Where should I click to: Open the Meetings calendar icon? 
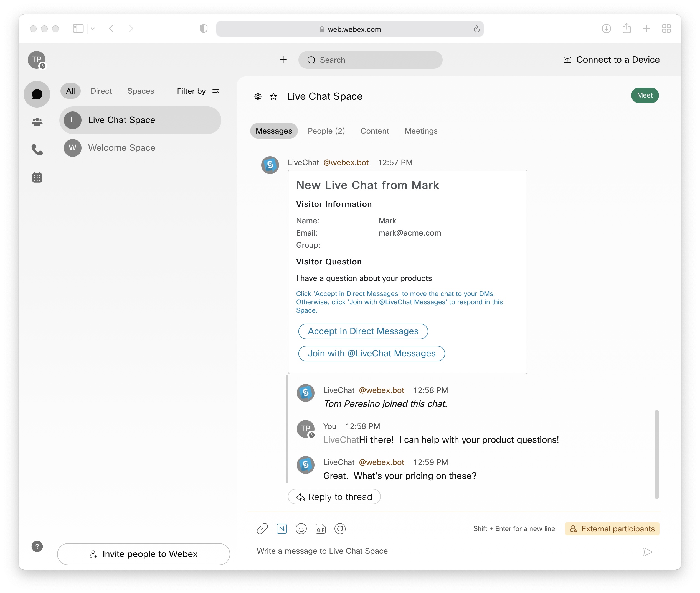(37, 177)
